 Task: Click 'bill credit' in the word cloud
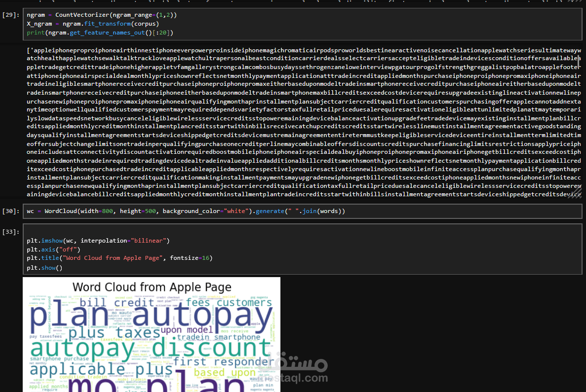click(117, 302)
